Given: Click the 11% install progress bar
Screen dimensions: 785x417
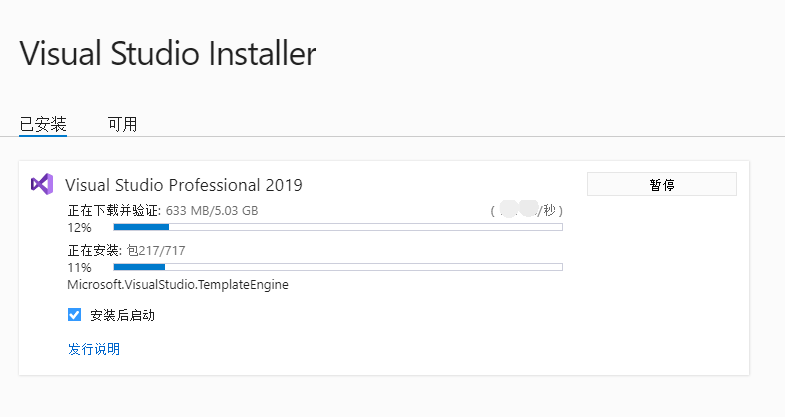Looking at the screenshot, I should 338,267.
